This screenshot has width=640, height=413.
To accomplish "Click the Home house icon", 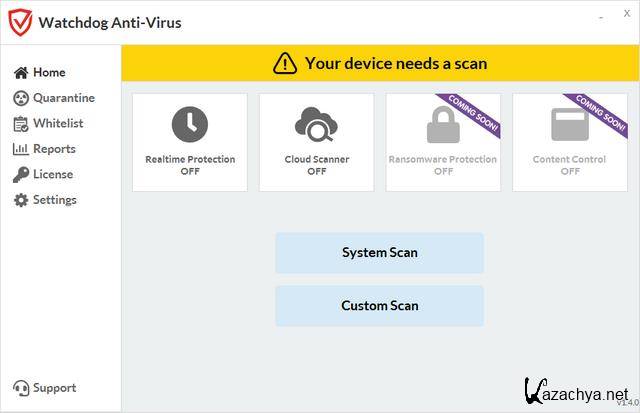I will 21,73.
